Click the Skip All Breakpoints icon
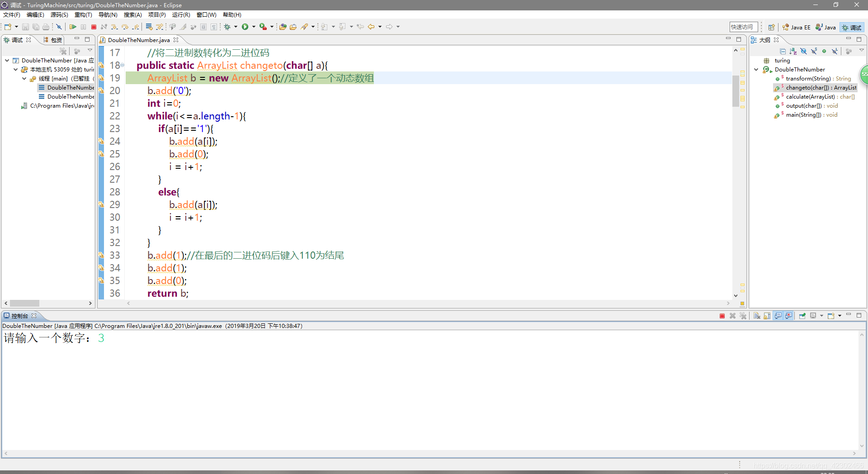 (59, 27)
